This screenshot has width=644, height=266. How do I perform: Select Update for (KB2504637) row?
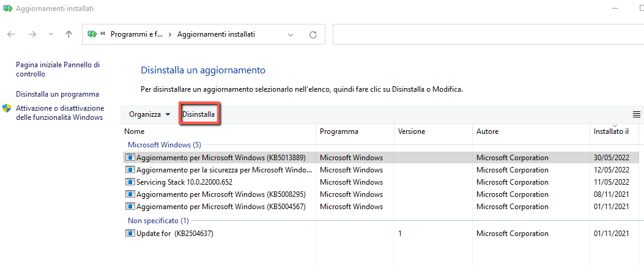381,234
